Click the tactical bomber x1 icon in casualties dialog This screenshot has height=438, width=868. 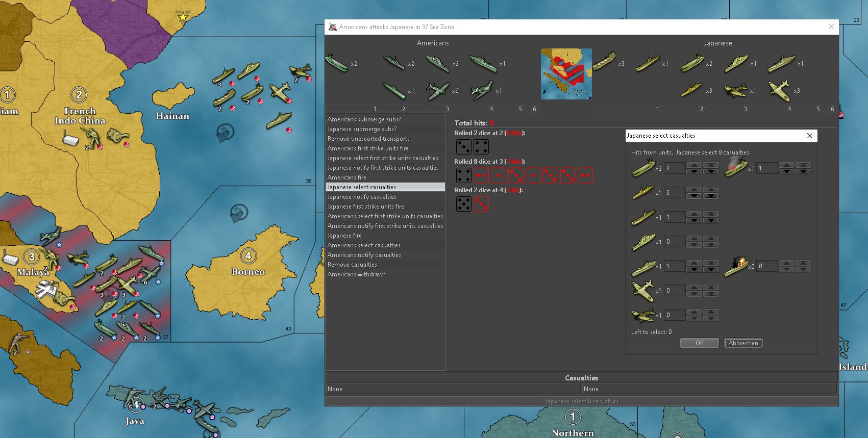point(643,315)
